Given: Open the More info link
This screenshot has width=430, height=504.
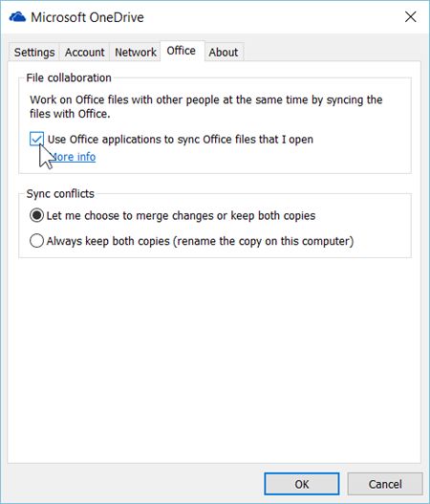Looking at the screenshot, I should point(73,157).
